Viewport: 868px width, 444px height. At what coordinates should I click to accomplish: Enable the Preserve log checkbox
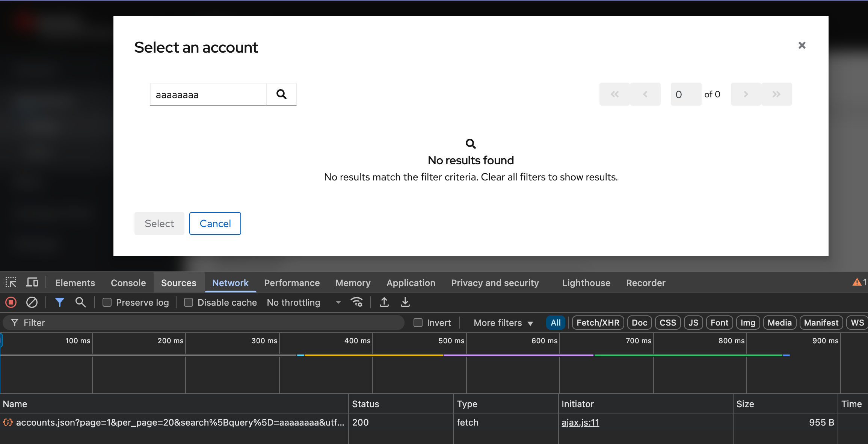tap(107, 302)
